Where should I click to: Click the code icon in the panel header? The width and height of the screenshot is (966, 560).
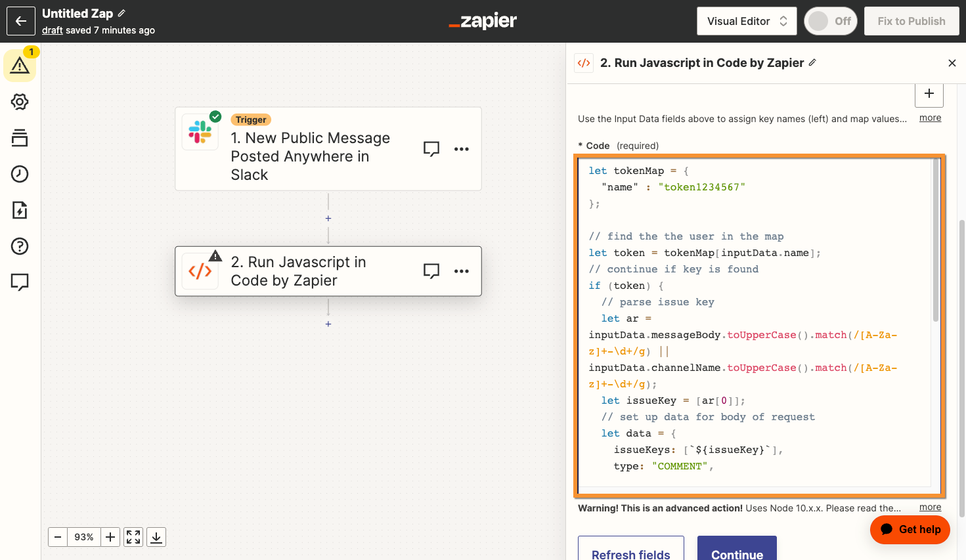click(x=584, y=63)
